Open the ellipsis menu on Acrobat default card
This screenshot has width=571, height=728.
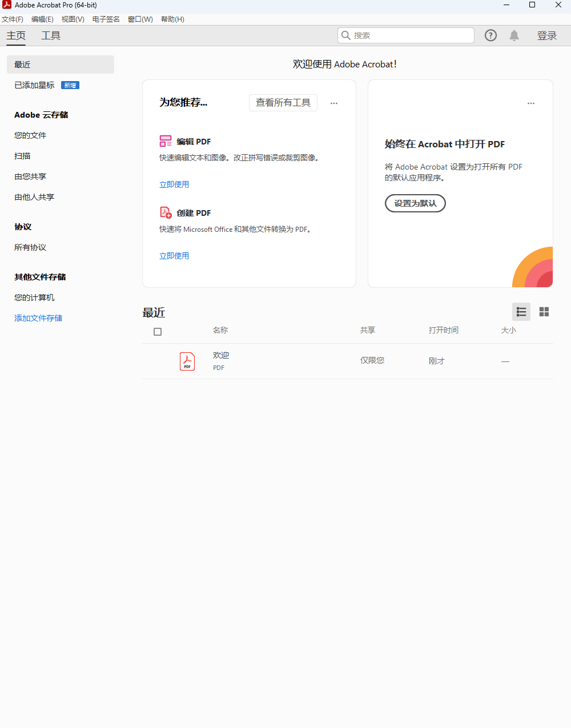coord(531,103)
